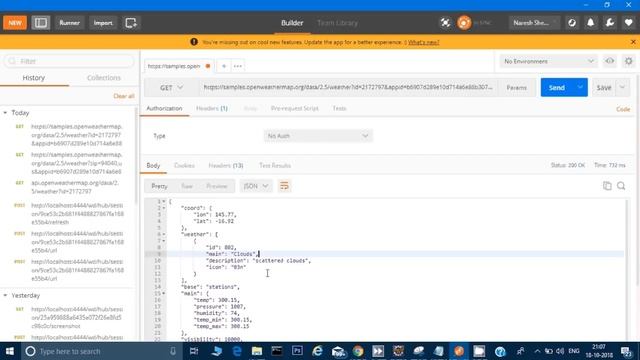The width and height of the screenshot is (640, 360).
Task: Select the request Headers (1) tab
Action: tap(212, 109)
